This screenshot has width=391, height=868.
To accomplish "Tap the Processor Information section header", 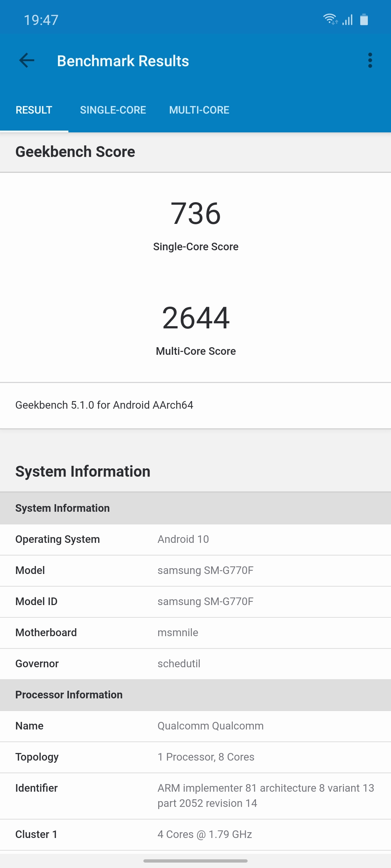I will (x=195, y=695).
